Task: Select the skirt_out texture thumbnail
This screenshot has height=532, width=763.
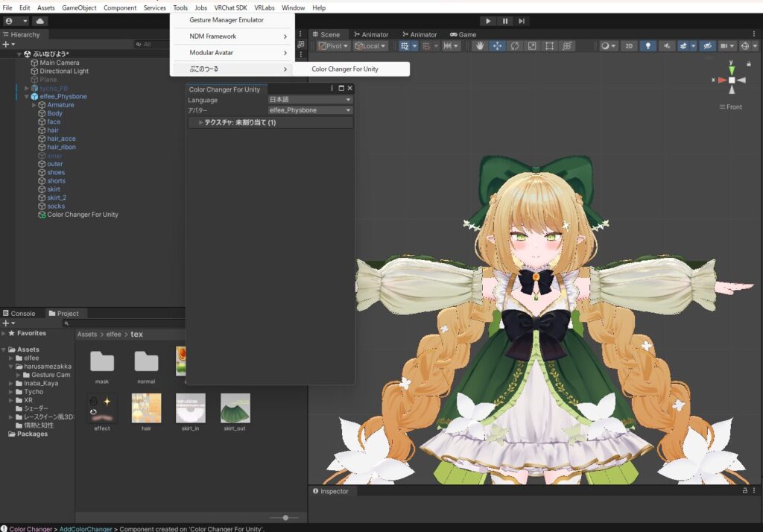Action: click(235, 409)
